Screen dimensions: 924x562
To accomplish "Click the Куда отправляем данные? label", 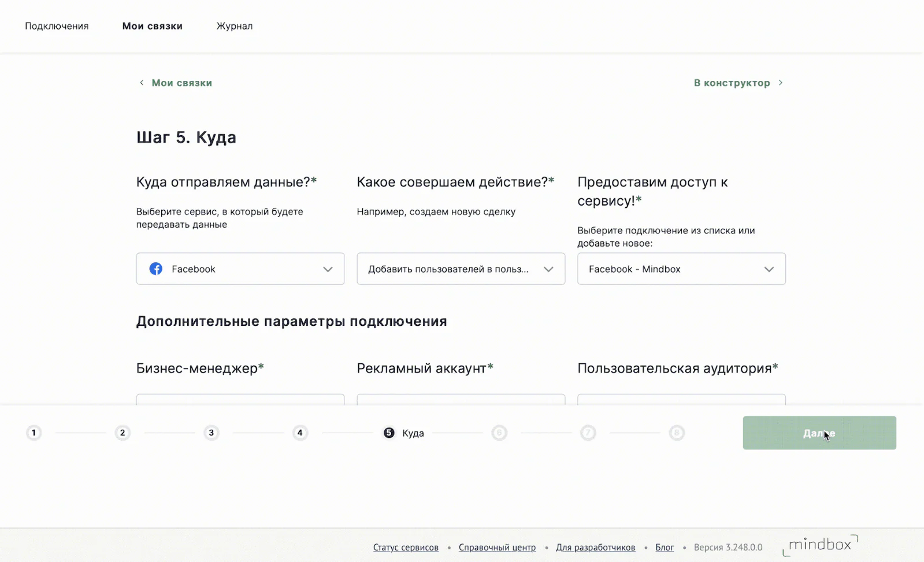I will (227, 182).
